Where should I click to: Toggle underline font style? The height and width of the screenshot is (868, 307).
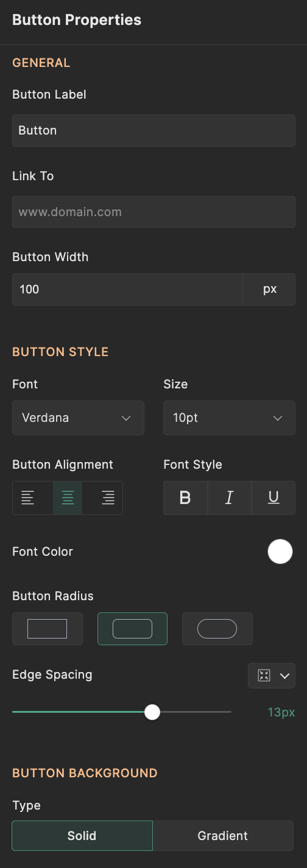point(273,498)
